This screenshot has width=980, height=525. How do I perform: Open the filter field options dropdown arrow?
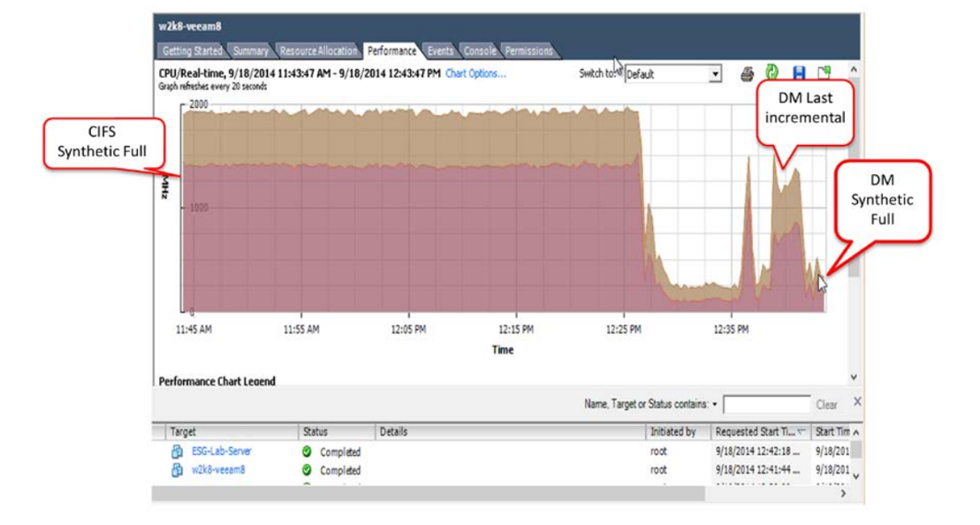tap(714, 405)
